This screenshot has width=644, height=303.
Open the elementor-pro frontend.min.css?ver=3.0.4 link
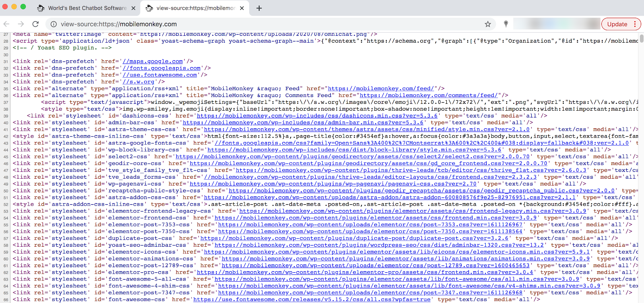[x=365, y=273]
